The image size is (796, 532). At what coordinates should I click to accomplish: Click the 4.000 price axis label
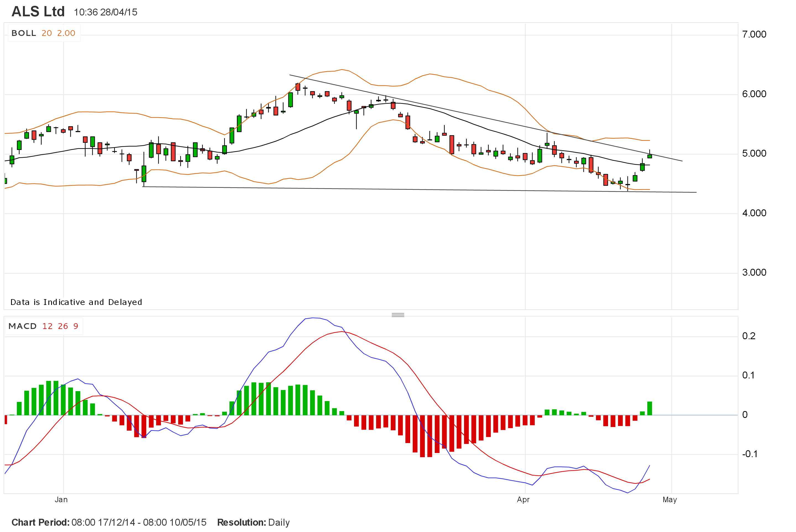[x=754, y=213]
